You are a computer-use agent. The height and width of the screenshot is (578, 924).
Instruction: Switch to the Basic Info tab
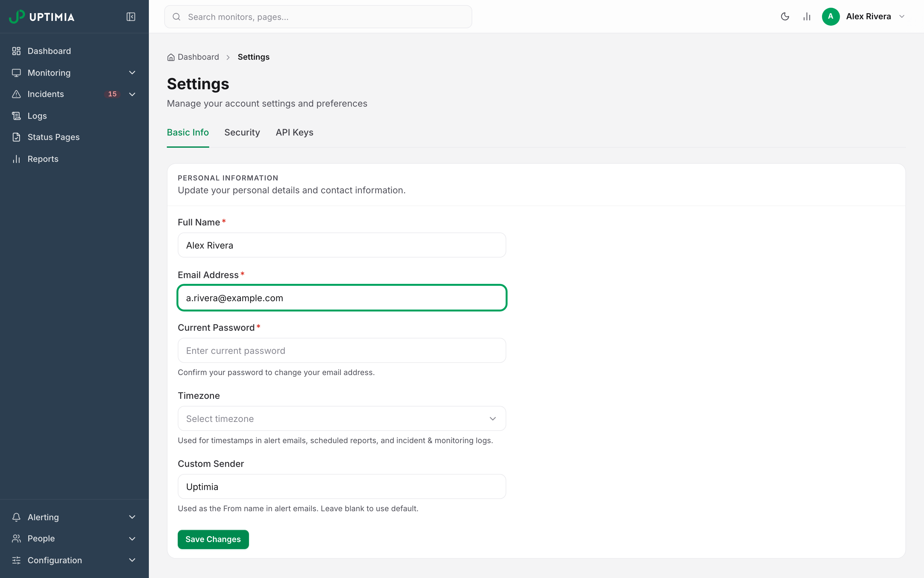click(188, 132)
